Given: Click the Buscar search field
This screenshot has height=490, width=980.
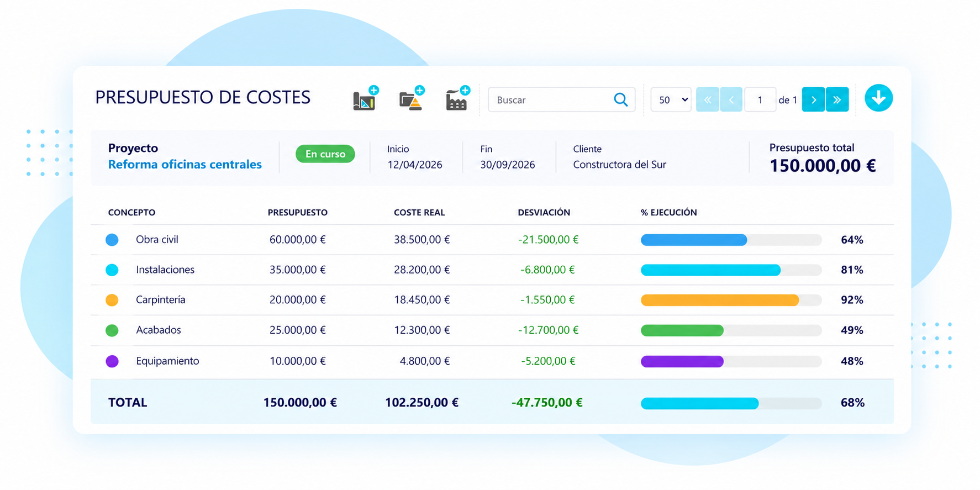Looking at the screenshot, I should click(x=561, y=100).
